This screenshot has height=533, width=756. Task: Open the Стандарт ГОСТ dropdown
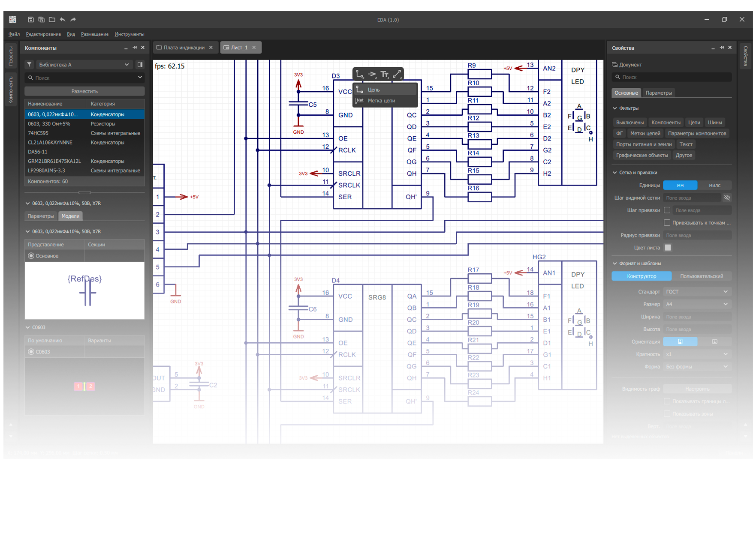(x=696, y=292)
